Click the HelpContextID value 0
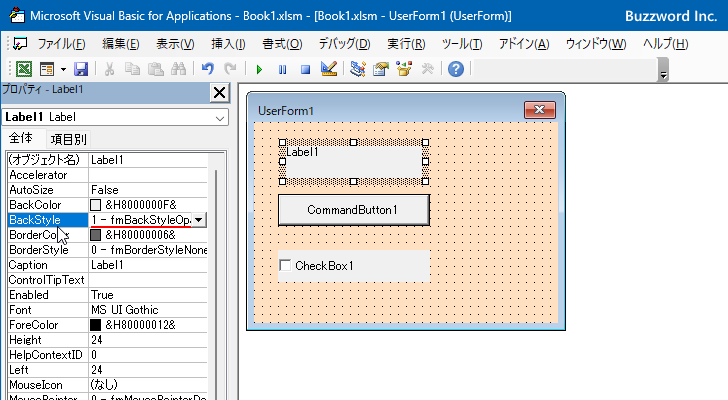Viewport: 728px width, 400px height. click(x=148, y=355)
